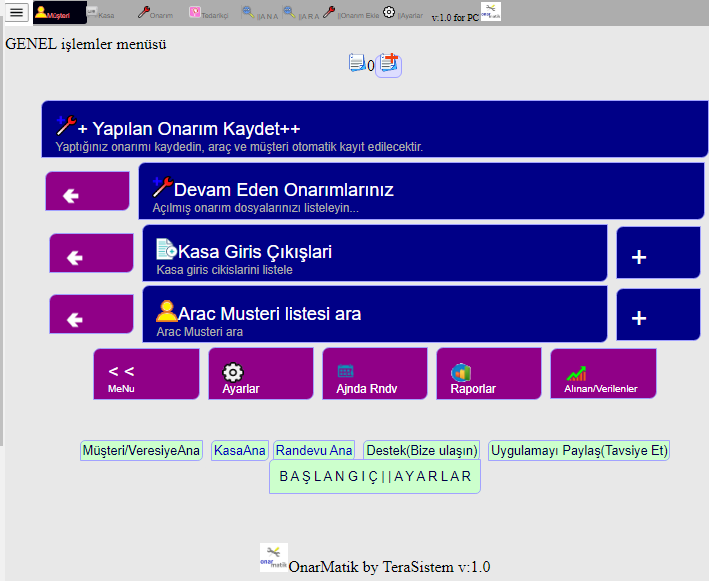Click the ||ARA search item
709x581 pixels.
(x=301, y=13)
